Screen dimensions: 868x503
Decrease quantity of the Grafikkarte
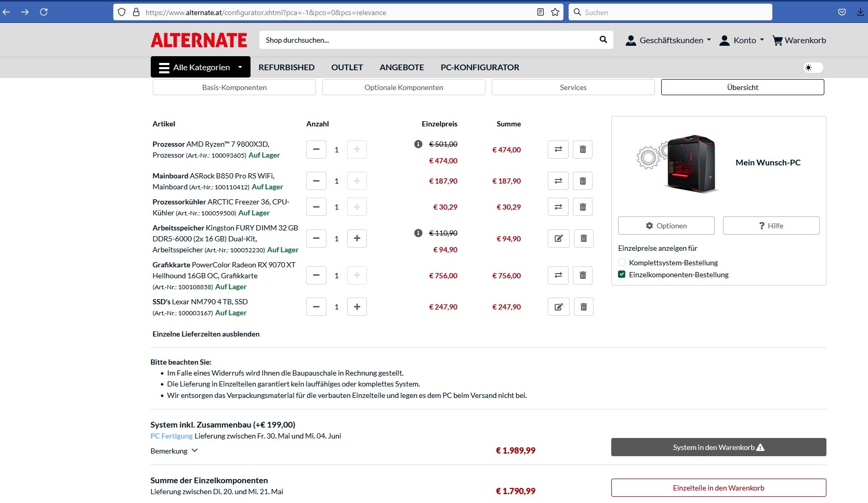pyautogui.click(x=316, y=276)
